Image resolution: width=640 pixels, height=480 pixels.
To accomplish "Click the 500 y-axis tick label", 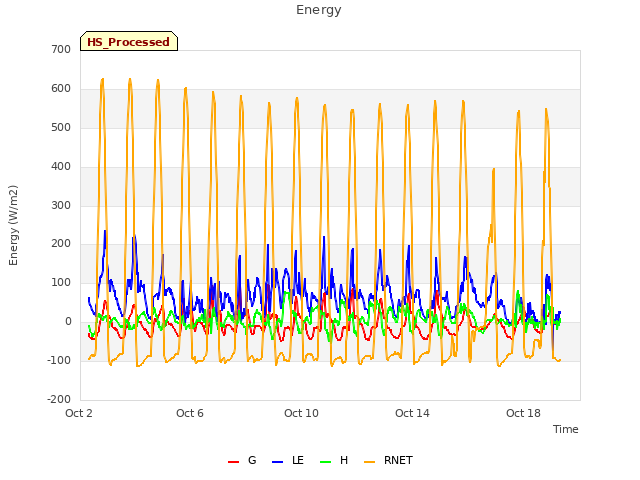I will coord(61,127).
